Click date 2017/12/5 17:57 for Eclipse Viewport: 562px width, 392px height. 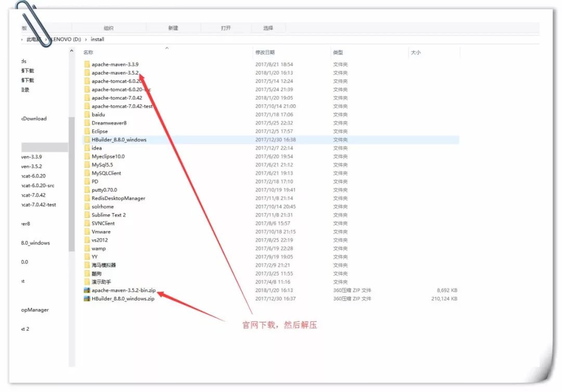274,132
